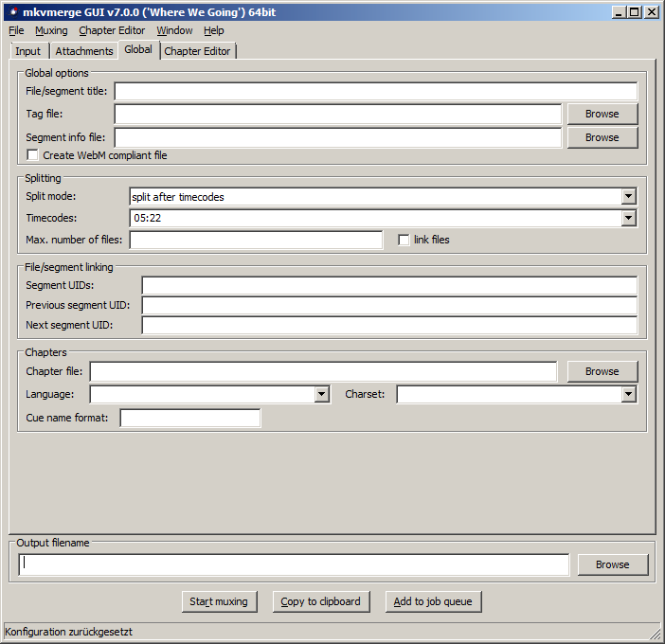The width and height of the screenshot is (665, 644).
Task: Open the Chapter Editor menu
Action: pos(112,30)
